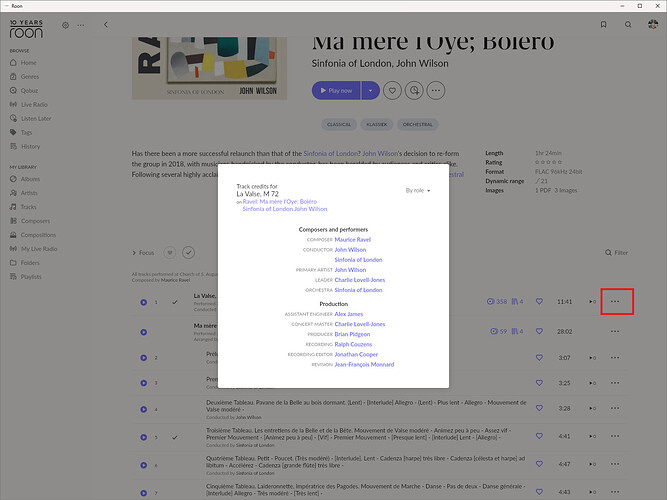The height and width of the screenshot is (500, 667).
Task: Show 59 plays count for Ma mère
Action: 499,331
